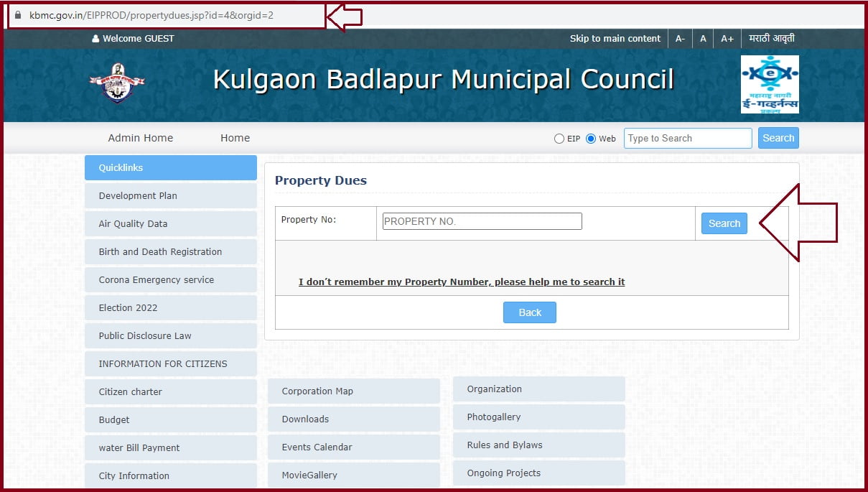Click the Kulgaon Badlapur Municipal Council title

[x=444, y=80]
